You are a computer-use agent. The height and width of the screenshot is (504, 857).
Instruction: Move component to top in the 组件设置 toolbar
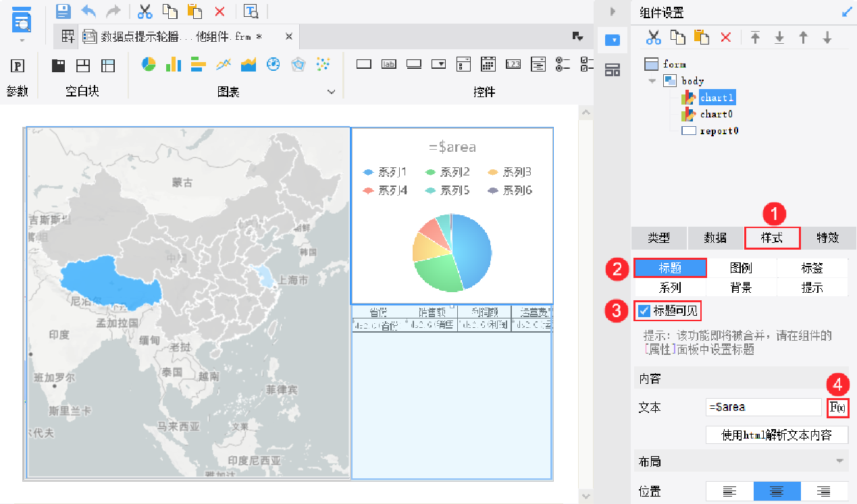755,38
